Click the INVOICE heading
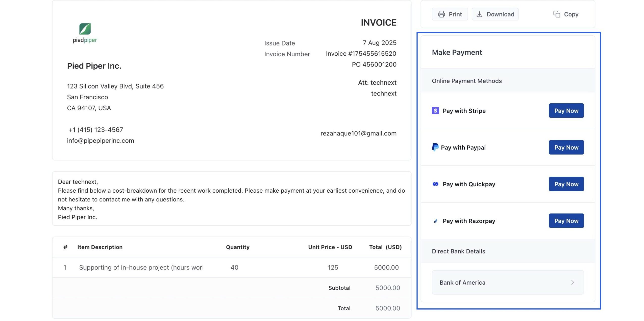 pos(378,22)
